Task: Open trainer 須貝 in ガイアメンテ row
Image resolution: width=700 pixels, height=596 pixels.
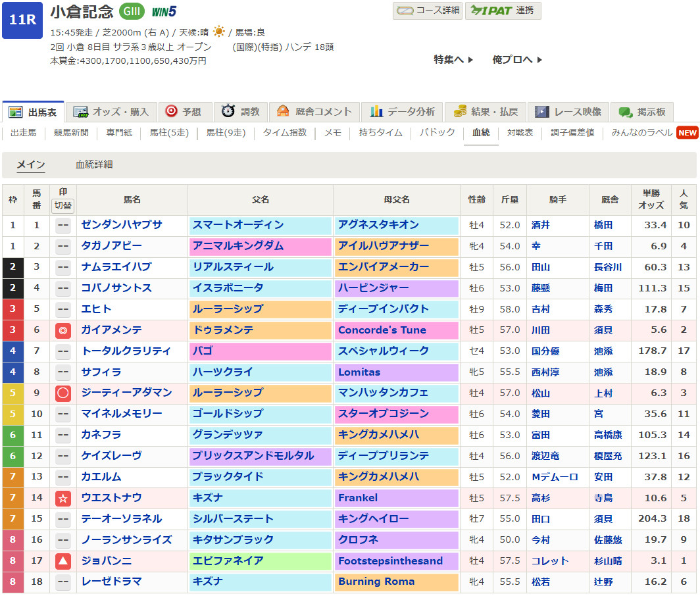Action: [603, 330]
